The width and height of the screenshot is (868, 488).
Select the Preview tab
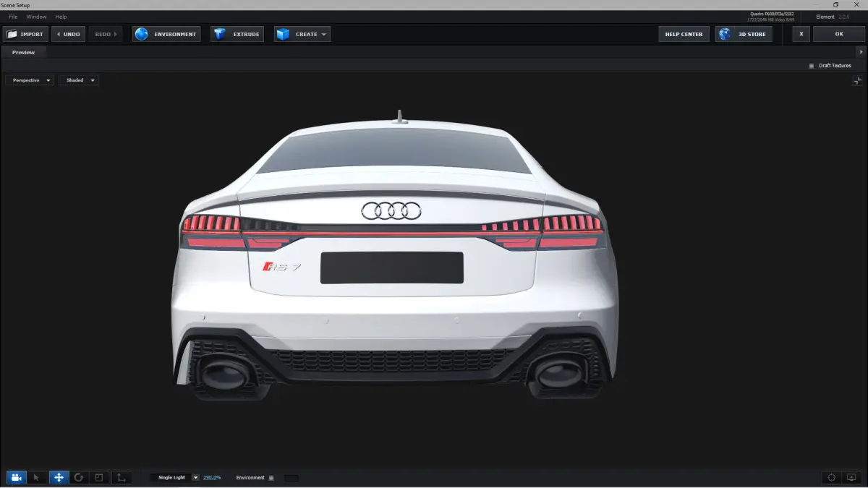[x=23, y=52]
